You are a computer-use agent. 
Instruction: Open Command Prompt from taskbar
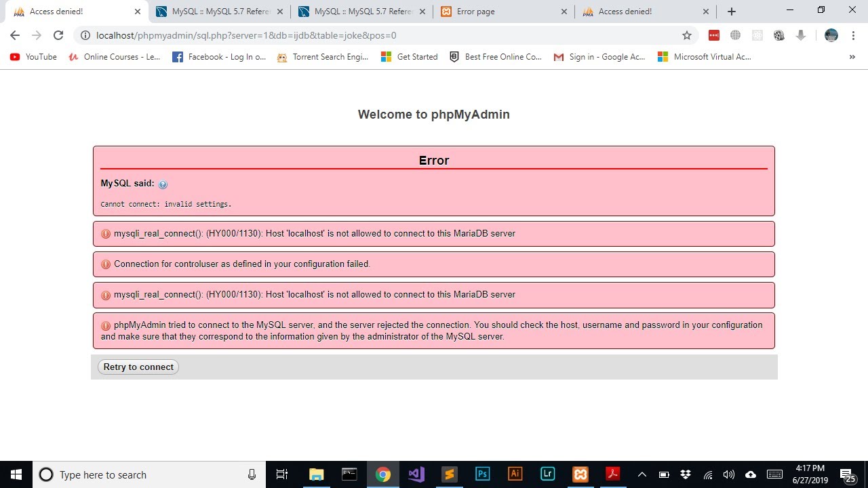(x=349, y=474)
